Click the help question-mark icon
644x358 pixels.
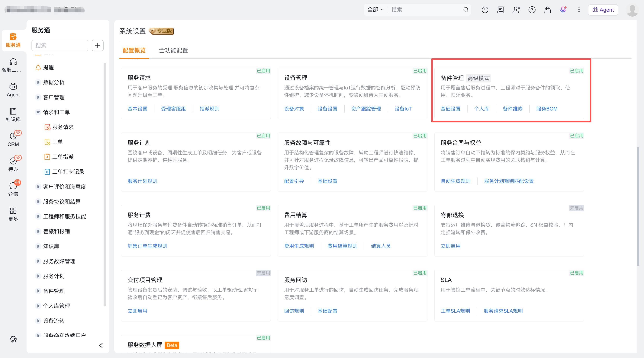532,10
